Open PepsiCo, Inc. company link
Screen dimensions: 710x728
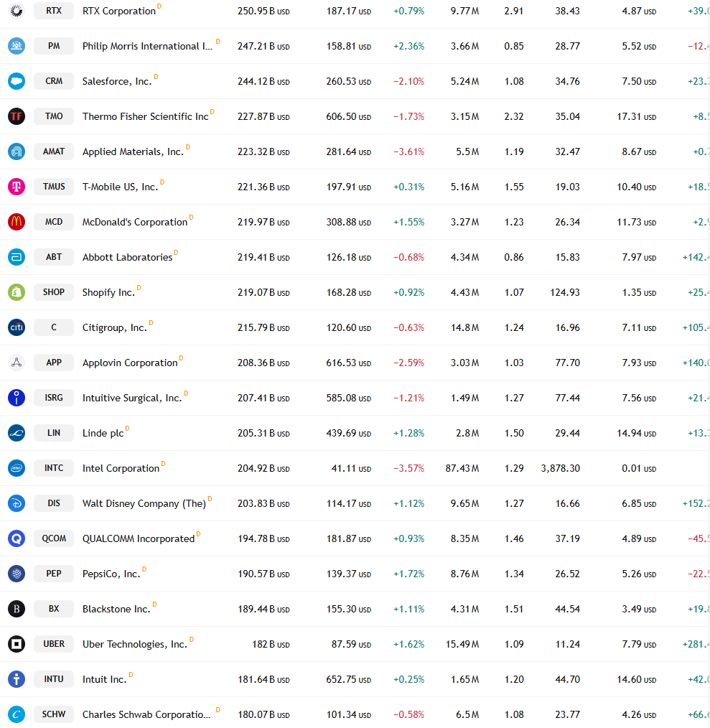click(111, 574)
